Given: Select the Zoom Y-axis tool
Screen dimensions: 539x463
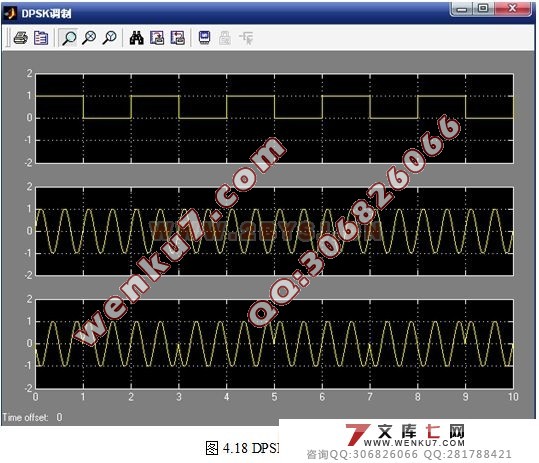Looking at the screenshot, I should pos(109,38).
